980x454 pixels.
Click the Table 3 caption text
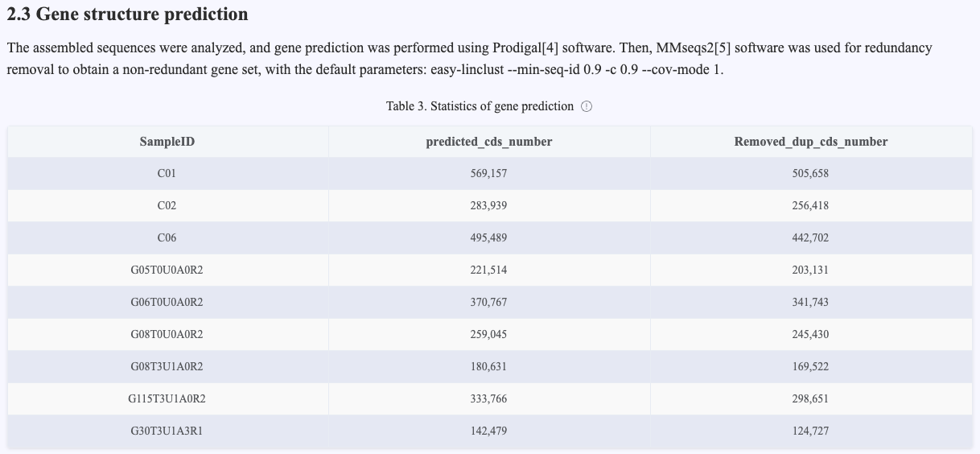point(480,106)
